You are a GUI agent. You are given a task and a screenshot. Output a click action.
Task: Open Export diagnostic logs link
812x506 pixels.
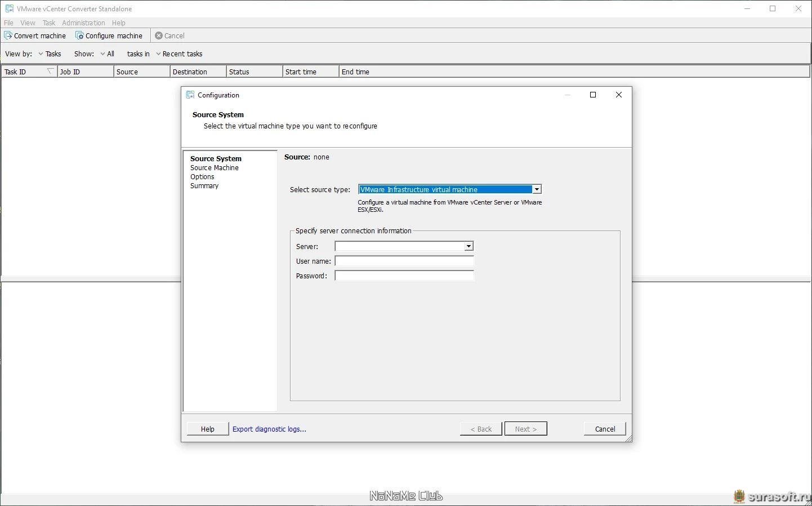(269, 429)
